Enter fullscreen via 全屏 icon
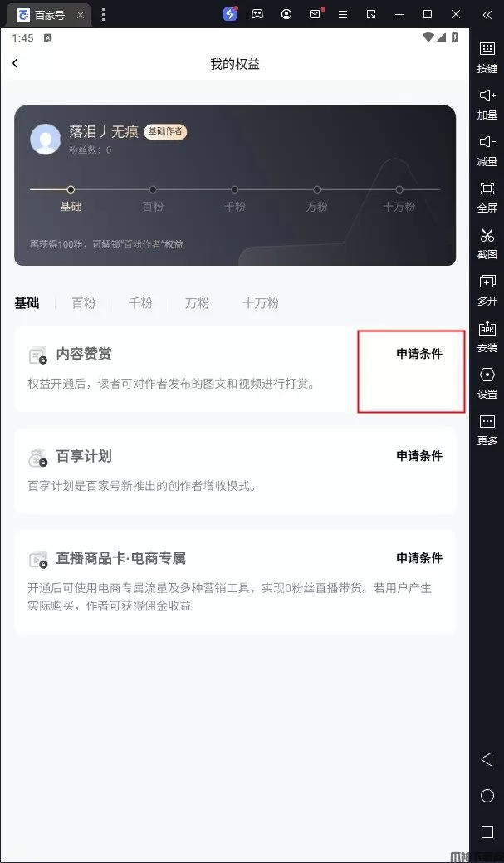Screen dimensions: 504x863 487,197
